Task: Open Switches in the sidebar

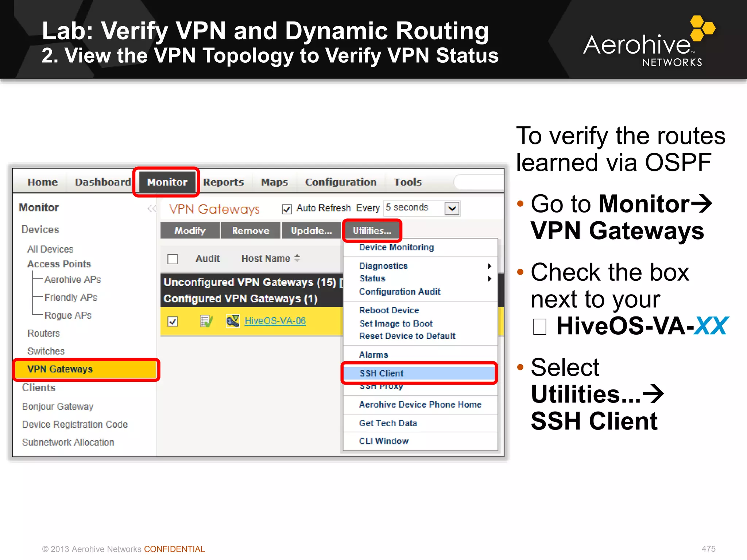Action: coord(46,351)
